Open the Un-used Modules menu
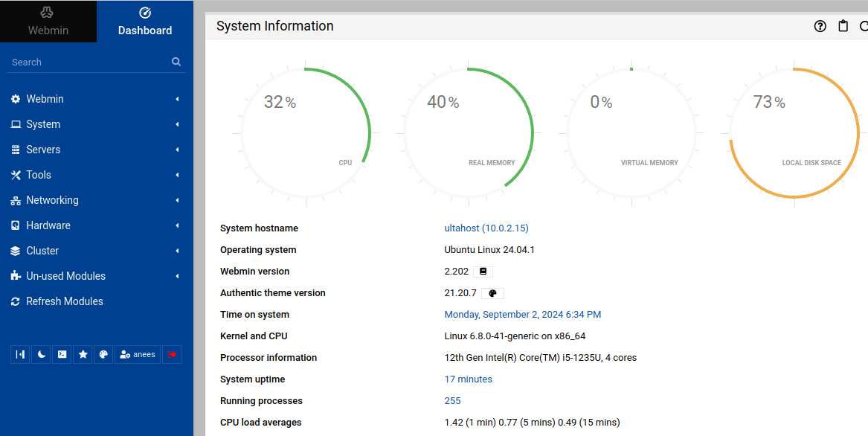 pos(67,275)
